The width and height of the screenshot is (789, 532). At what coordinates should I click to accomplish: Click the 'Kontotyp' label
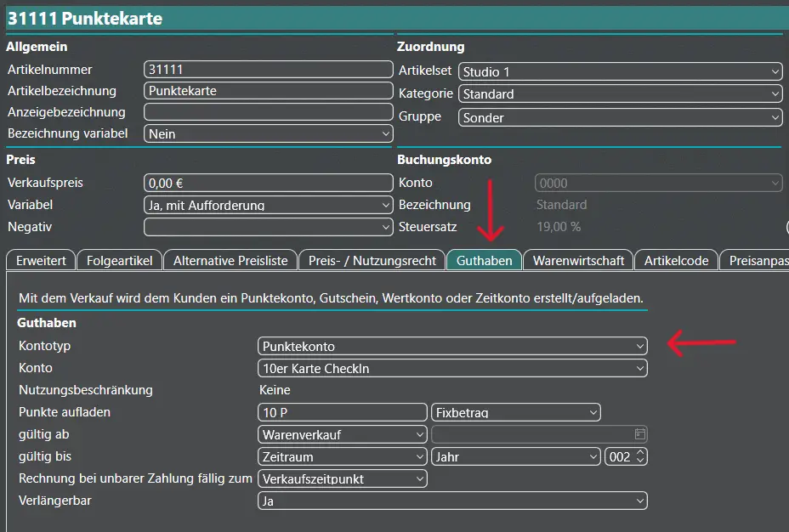[45, 345]
